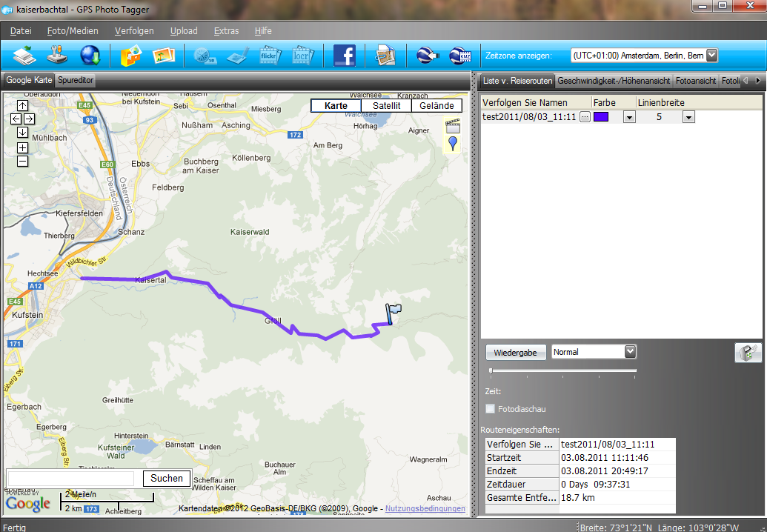Image resolution: width=767 pixels, height=532 pixels.
Task: Click the photo pictures toolbar icon
Action: point(164,56)
